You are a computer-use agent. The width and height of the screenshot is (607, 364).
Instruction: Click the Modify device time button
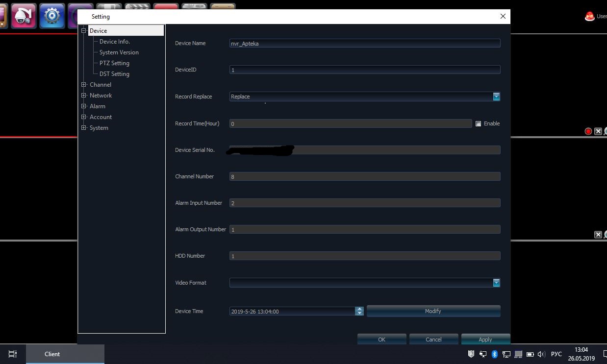pyautogui.click(x=433, y=311)
